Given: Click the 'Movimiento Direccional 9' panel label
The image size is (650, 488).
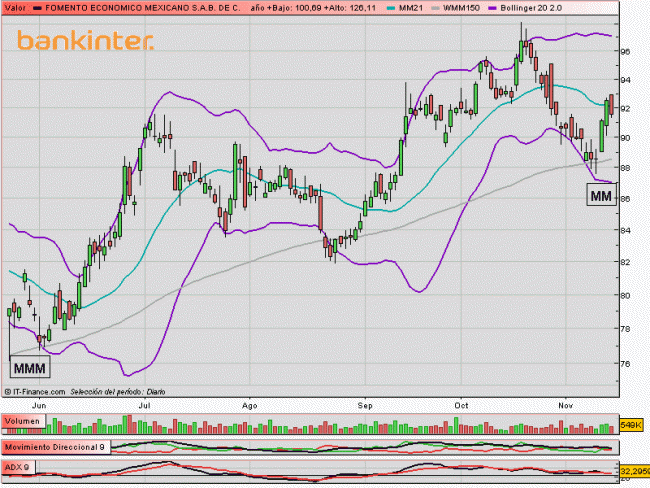Looking at the screenshot, I should (x=56, y=447).
